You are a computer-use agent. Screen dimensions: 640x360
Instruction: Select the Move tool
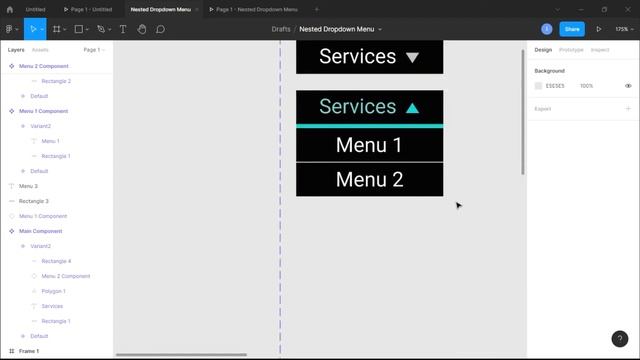[x=33, y=29]
